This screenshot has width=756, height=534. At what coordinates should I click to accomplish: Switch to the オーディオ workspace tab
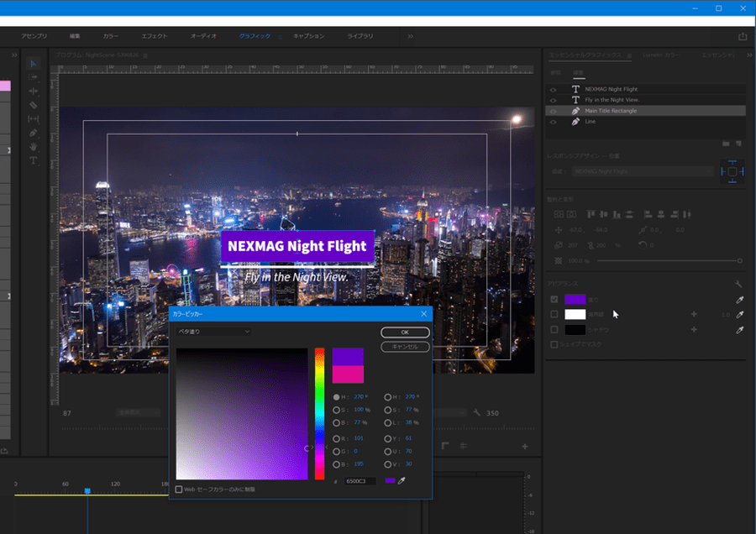pyautogui.click(x=203, y=36)
